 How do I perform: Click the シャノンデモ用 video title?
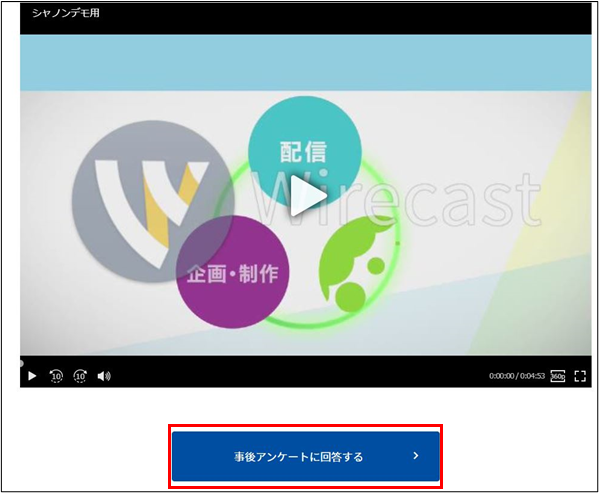click(66, 13)
